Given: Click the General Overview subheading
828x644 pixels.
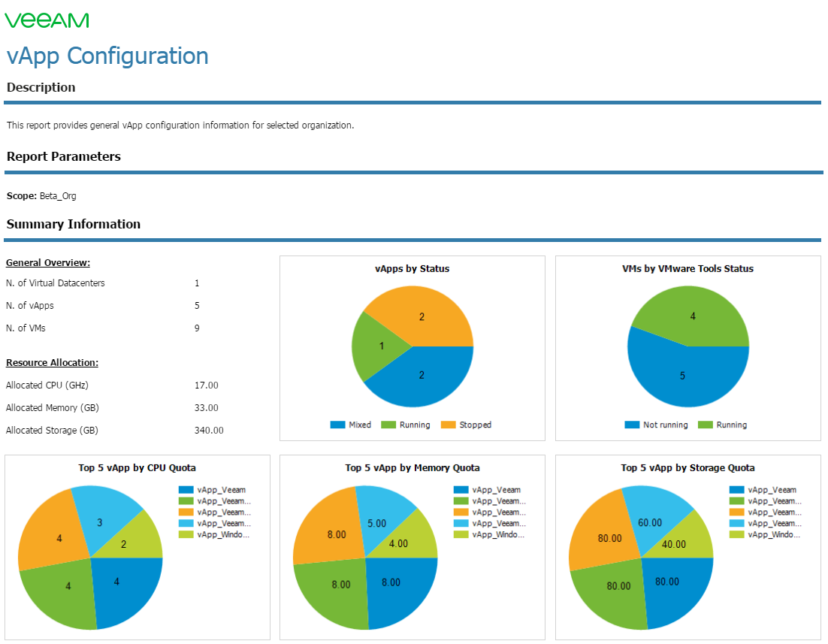Looking at the screenshot, I should pos(48,262).
